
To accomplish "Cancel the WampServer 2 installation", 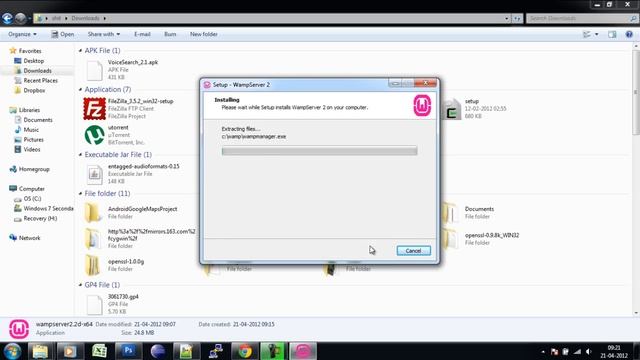I will pos(413,251).
